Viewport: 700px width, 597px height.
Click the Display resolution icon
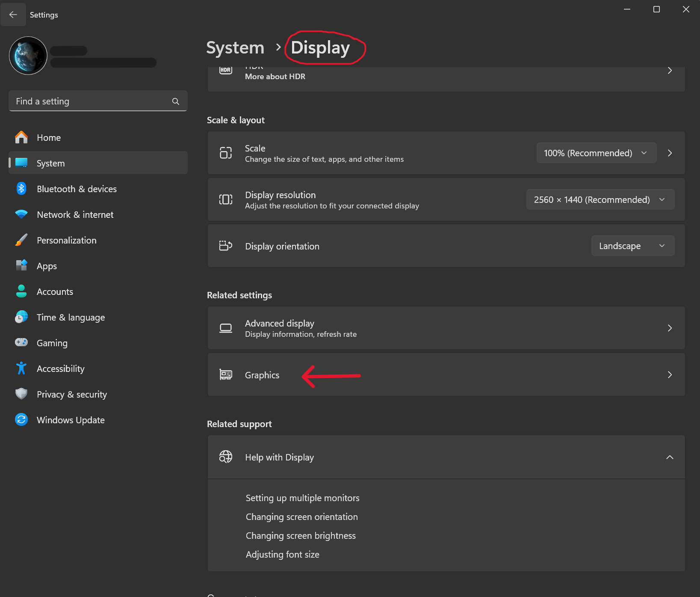tap(225, 199)
